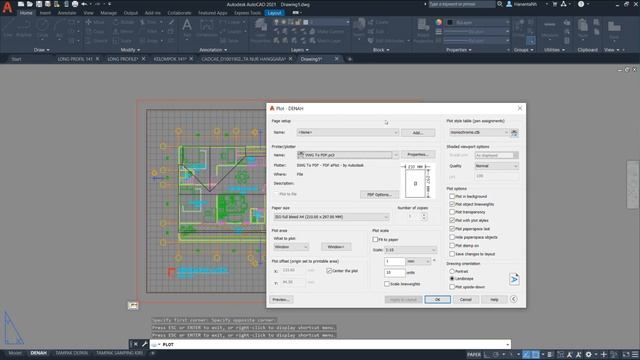Select the Circle tool in Draw panel
Viewport: 640px width, 360px height.
click(x=42, y=28)
